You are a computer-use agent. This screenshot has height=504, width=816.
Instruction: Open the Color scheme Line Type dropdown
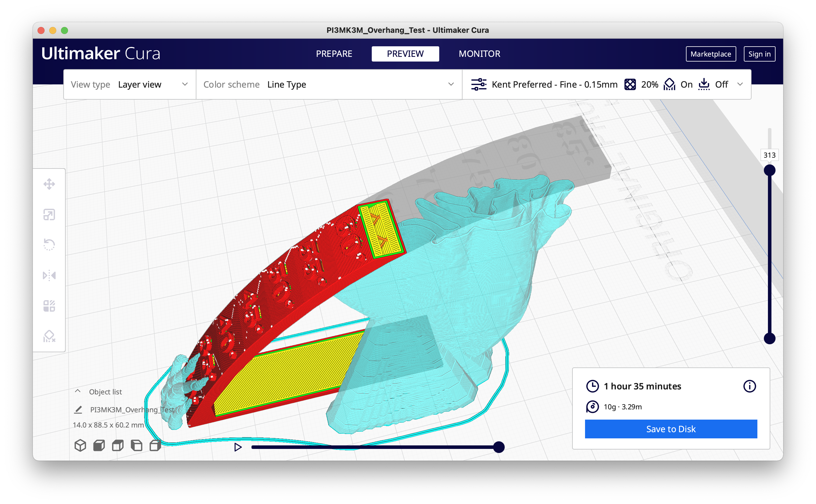pyautogui.click(x=329, y=85)
